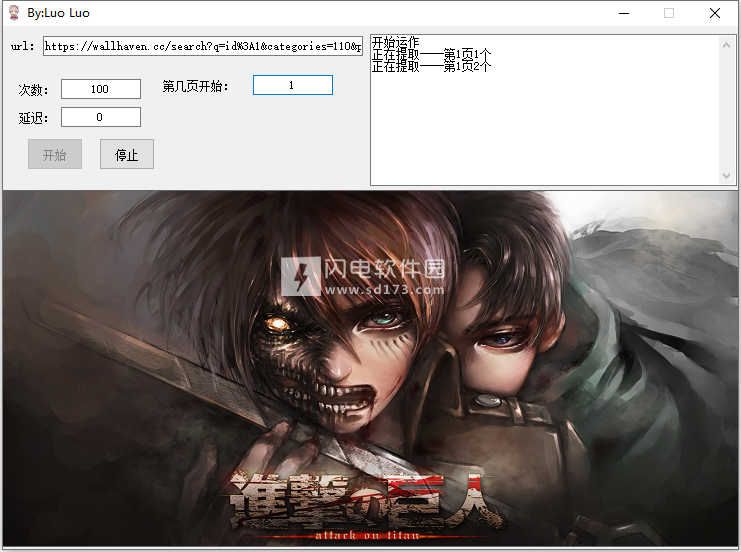
Task: Click the log line 正在提取——第1页1个
Action: click(431, 55)
